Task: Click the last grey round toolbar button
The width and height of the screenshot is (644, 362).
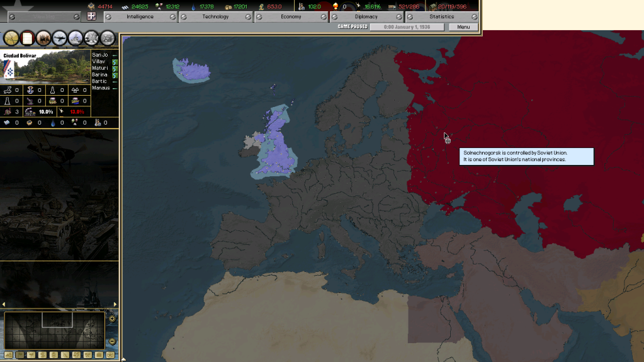Action: (108, 38)
